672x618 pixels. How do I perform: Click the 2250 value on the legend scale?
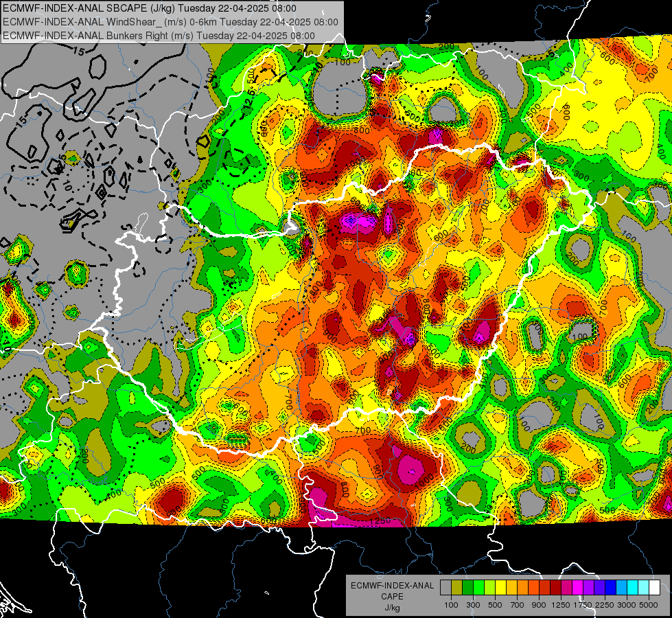pyautogui.click(x=605, y=605)
